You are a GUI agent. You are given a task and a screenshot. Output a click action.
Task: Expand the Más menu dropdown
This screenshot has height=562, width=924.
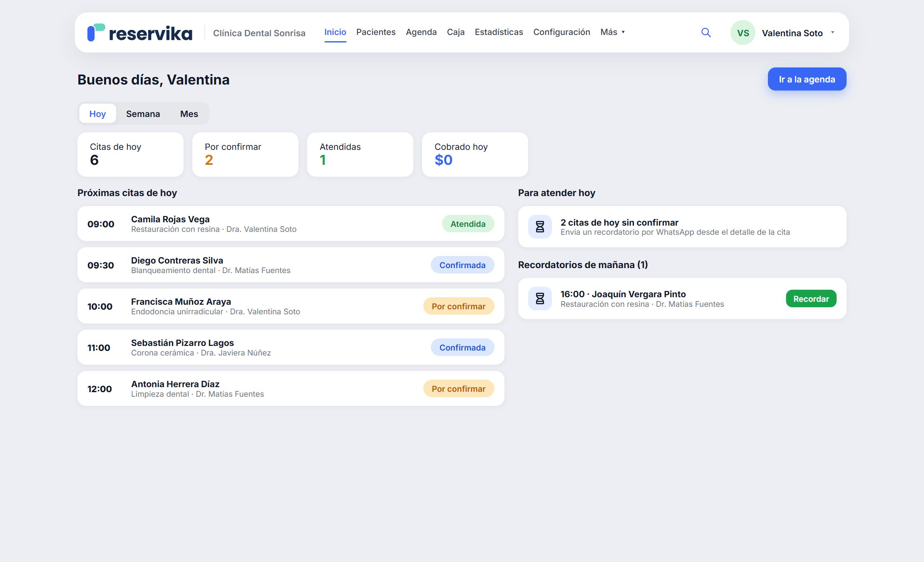pyautogui.click(x=613, y=32)
